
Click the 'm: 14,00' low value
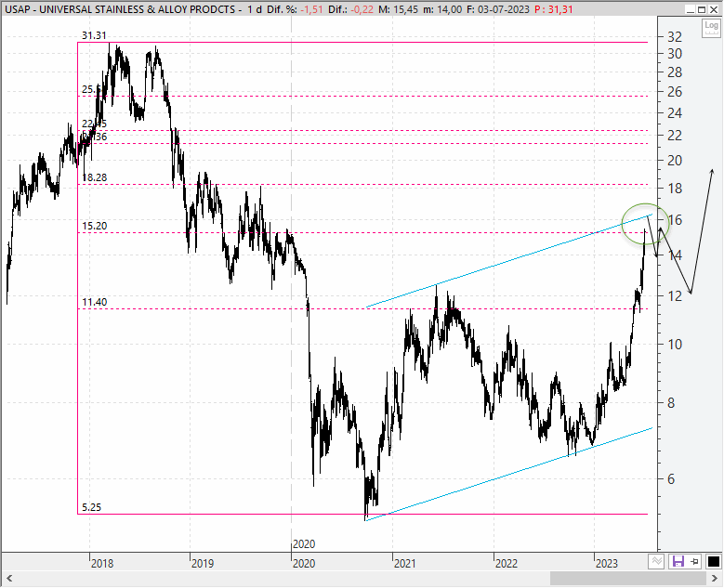tap(442, 9)
